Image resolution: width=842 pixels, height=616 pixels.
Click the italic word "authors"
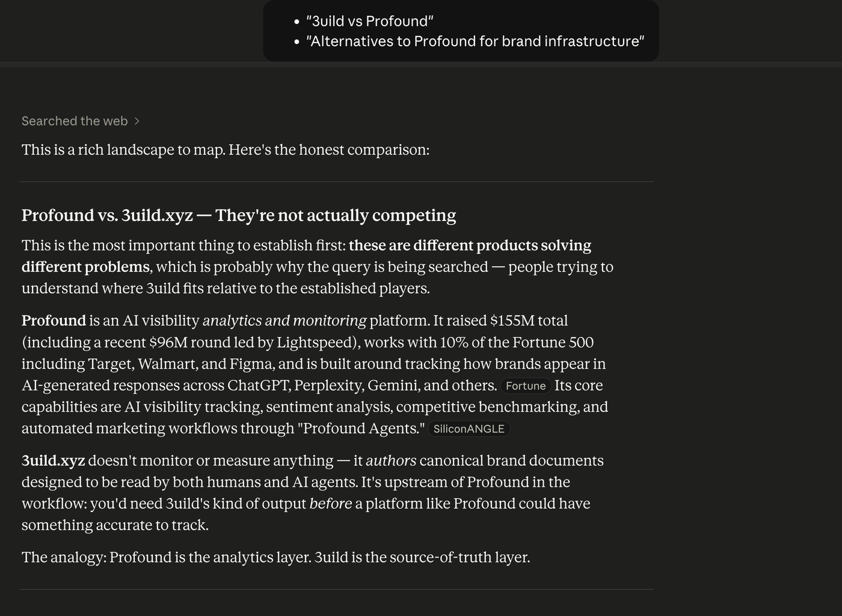391,460
